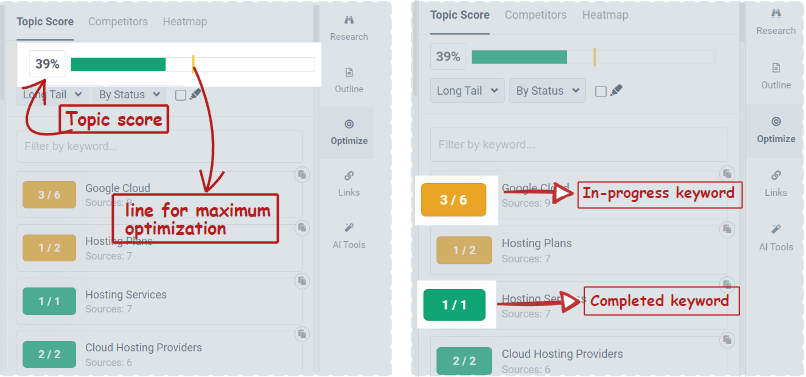806x377 pixels.
Task: Select Google Cloud keyword text in left panel
Action: tap(118, 188)
